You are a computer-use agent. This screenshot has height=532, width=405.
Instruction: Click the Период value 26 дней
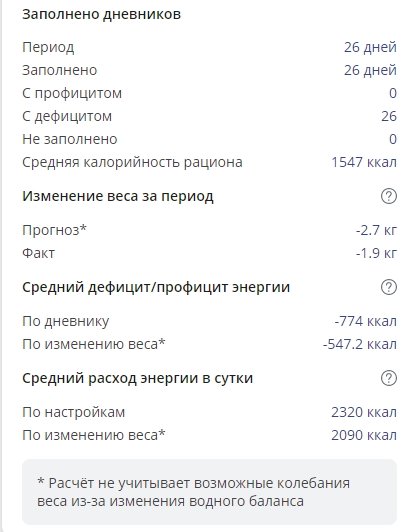370,47
